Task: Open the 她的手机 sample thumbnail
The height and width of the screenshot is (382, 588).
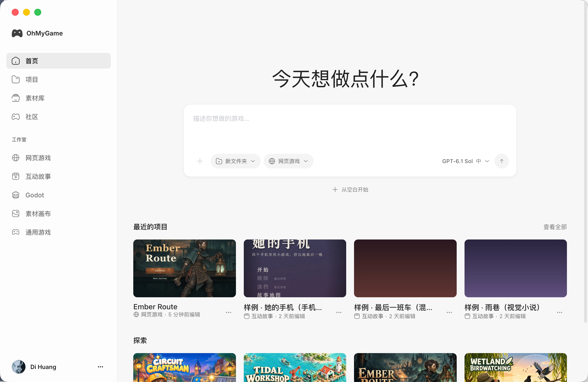Action: click(295, 268)
